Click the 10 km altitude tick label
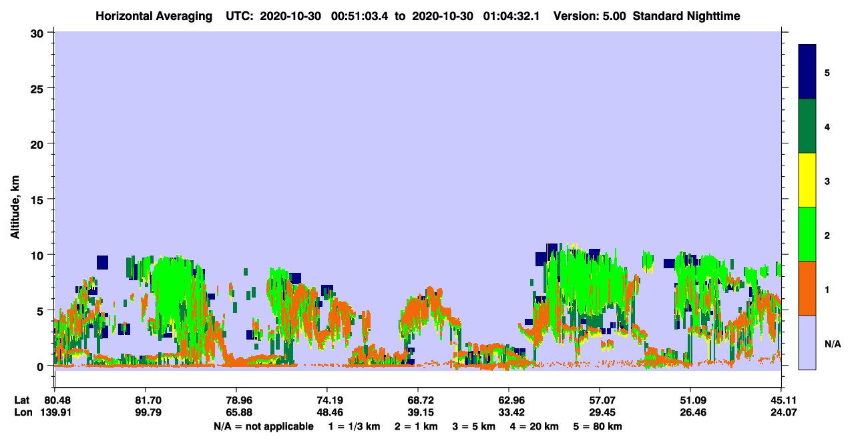Image resolution: width=868 pixels, height=445 pixels. click(x=38, y=255)
